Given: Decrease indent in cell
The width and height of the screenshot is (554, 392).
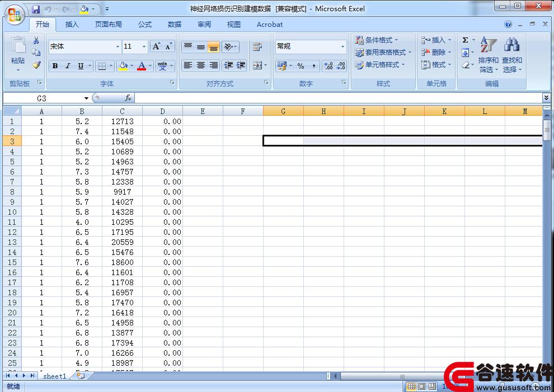Looking at the screenshot, I should click(x=229, y=65).
